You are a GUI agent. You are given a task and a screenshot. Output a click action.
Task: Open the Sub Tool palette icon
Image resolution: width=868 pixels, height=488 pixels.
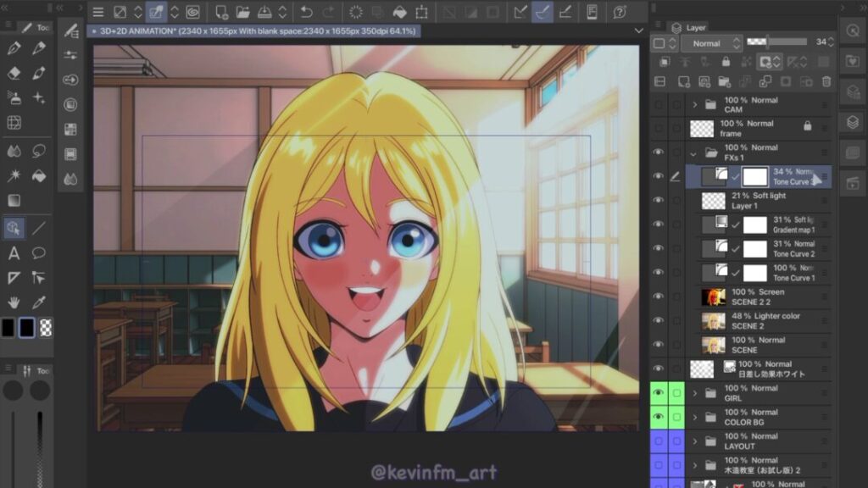click(x=71, y=30)
